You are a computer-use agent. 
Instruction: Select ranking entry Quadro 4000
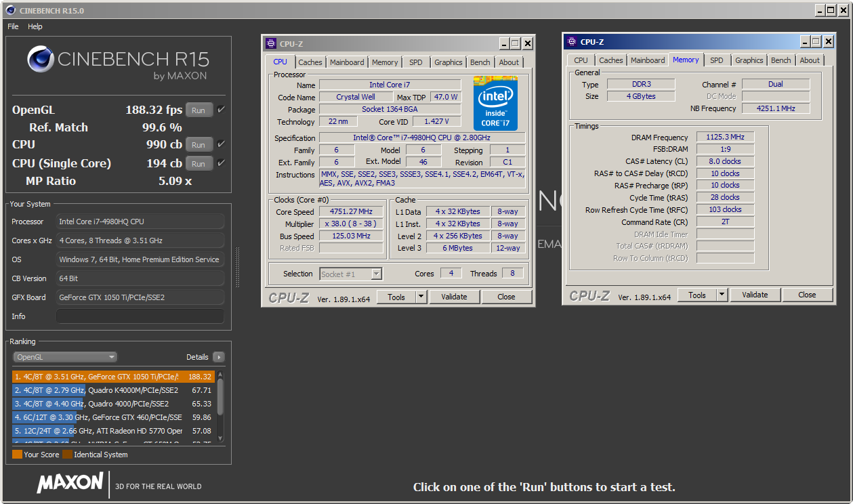tap(113, 404)
